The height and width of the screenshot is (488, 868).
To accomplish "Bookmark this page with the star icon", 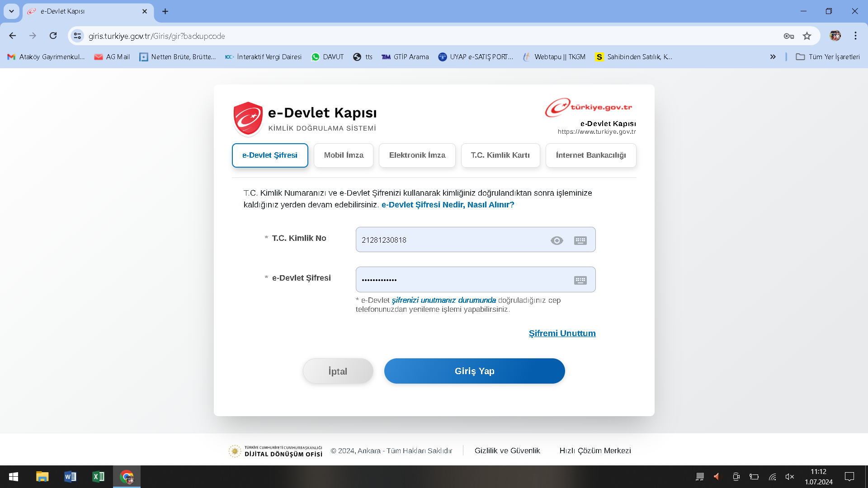I will click(x=807, y=36).
